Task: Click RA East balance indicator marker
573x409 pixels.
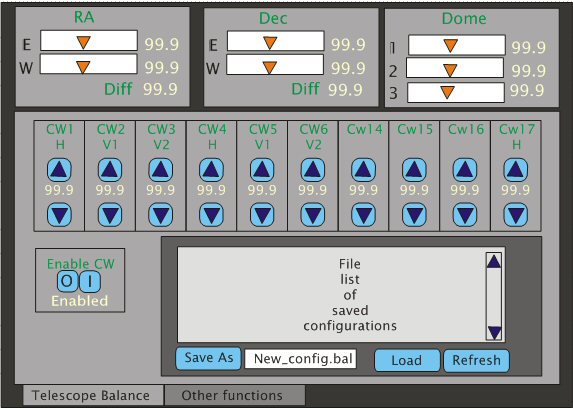Action: pyautogui.click(x=84, y=42)
